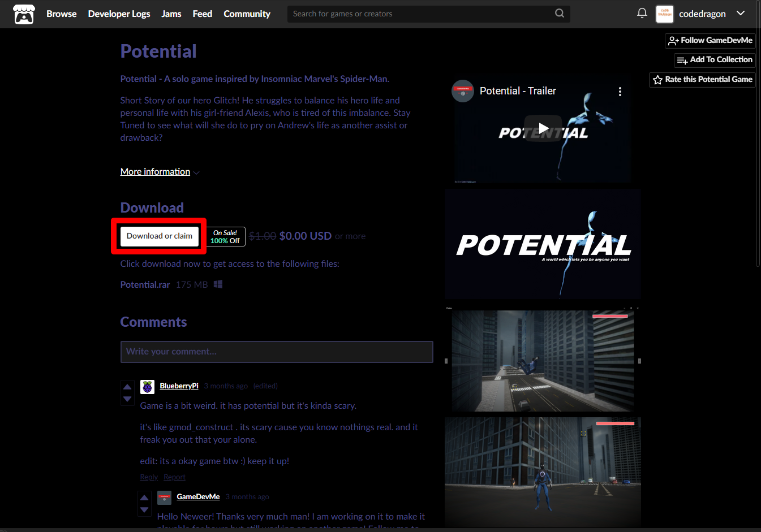The image size is (761, 532).
Task: Open GameDevMe avatar image
Action: point(164,498)
